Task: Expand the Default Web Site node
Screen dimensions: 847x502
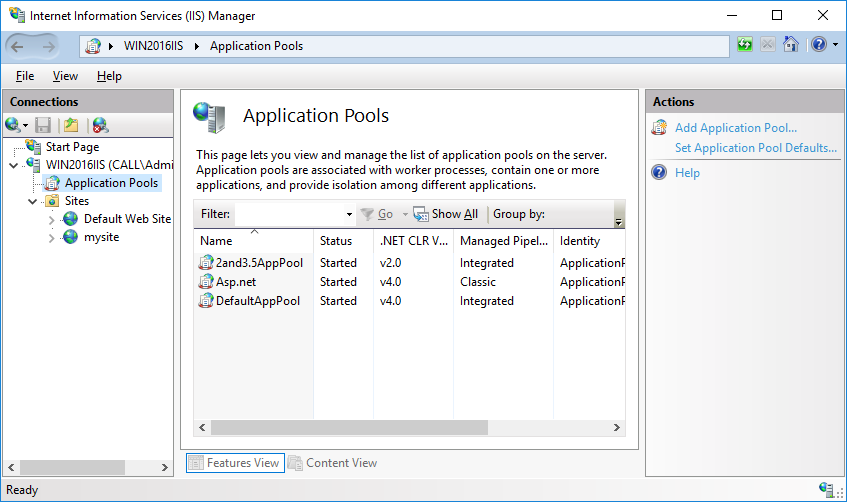Action: pyautogui.click(x=51, y=219)
